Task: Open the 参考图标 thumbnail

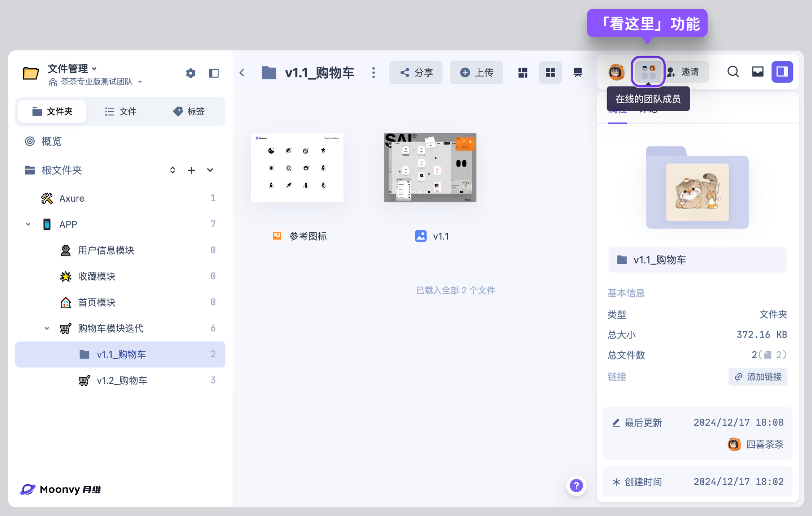Action: point(297,168)
